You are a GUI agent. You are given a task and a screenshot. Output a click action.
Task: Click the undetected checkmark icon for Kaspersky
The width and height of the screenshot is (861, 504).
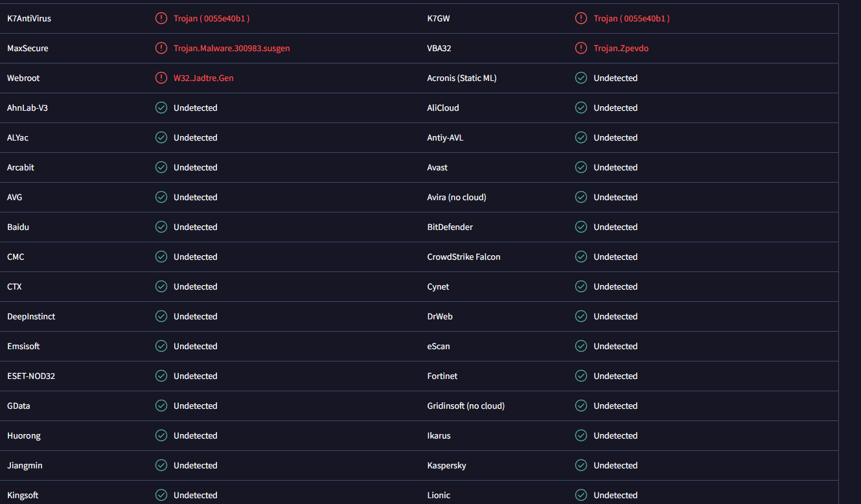pos(581,465)
